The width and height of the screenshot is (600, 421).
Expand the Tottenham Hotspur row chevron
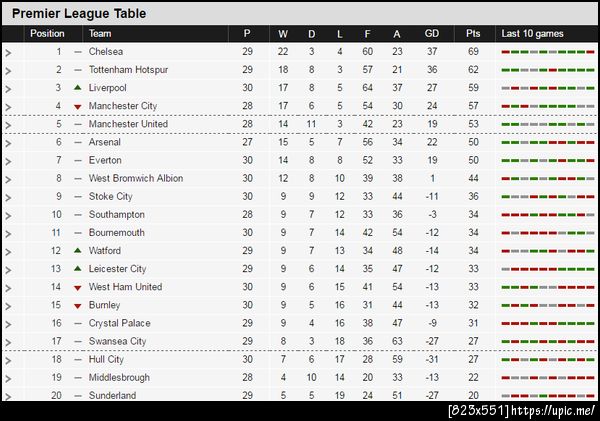pos(8,70)
